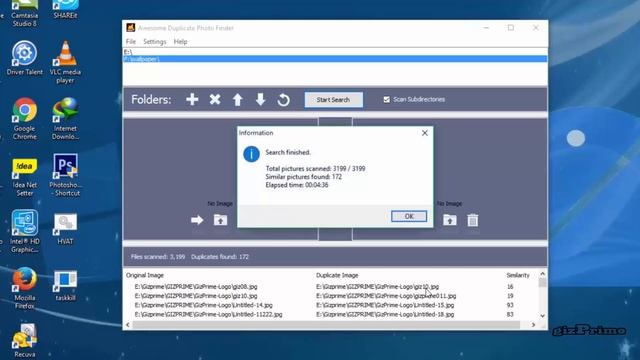Click the results list scroll-down arrow
Screen dimensions: 640x360
pyautogui.click(x=542, y=316)
